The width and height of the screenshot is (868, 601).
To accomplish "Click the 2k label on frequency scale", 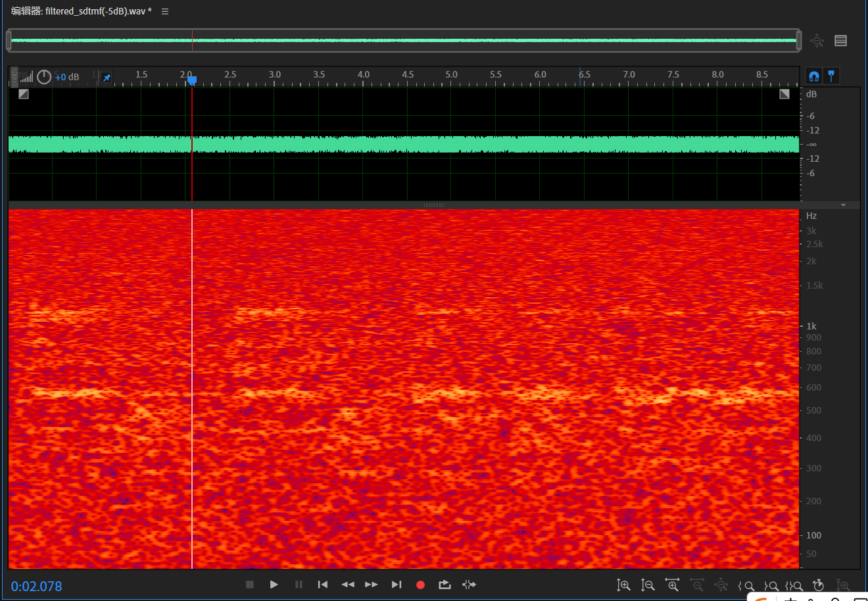I will click(811, 261).
